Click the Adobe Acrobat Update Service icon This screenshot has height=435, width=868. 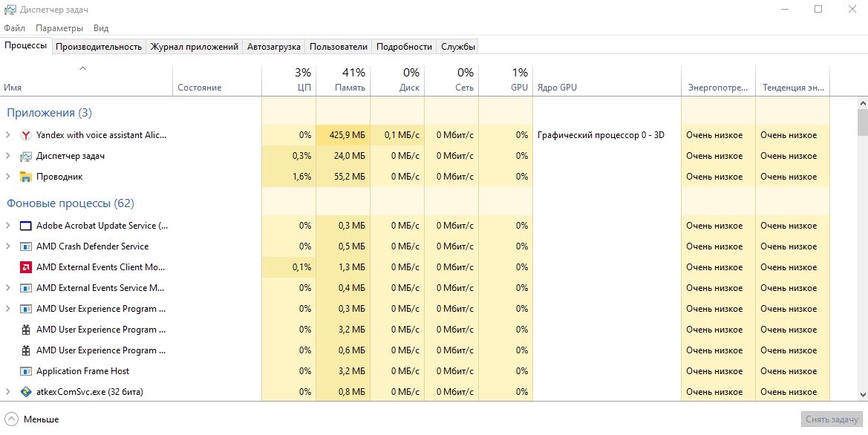point(26,226)
